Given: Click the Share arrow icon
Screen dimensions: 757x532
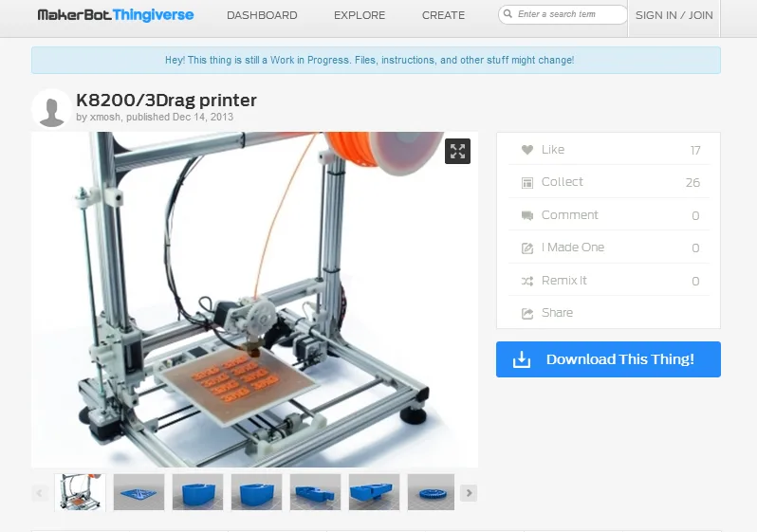Looking at the screenshot, I should (527, 313).
